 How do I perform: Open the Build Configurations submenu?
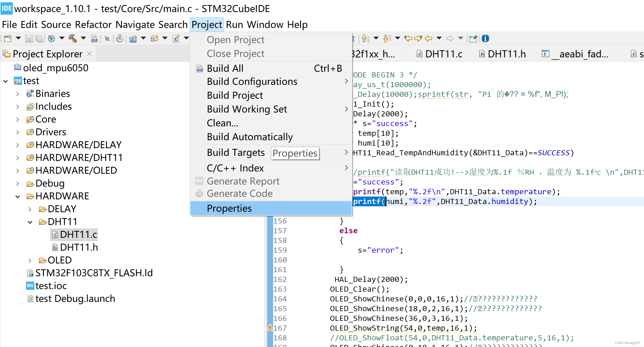[252, 81]
